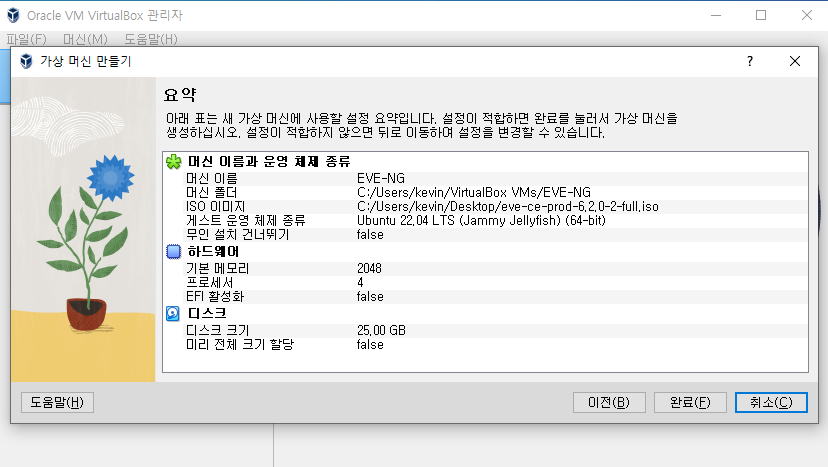Maximize the VirtualBox manager window
The image size is (828, 467).
[x=761, y=15]
